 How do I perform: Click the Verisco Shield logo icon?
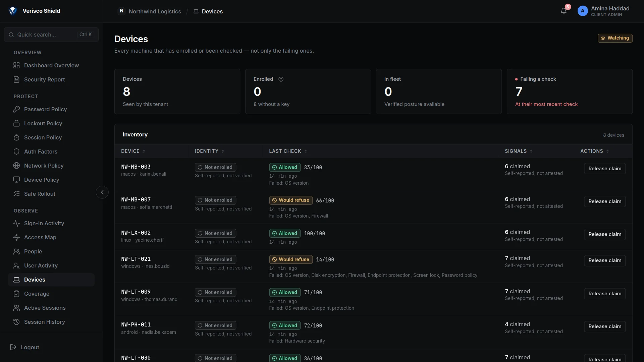point(13,11)
